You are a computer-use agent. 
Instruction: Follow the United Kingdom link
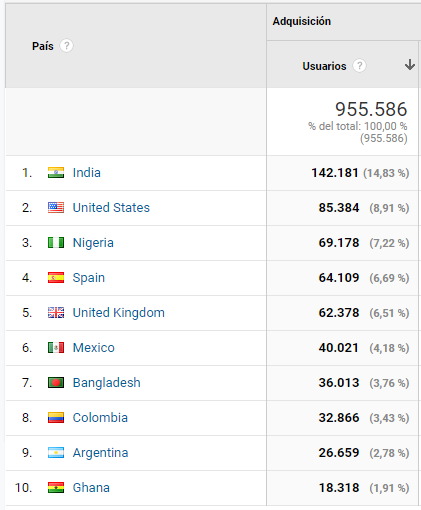pos(119,313)
